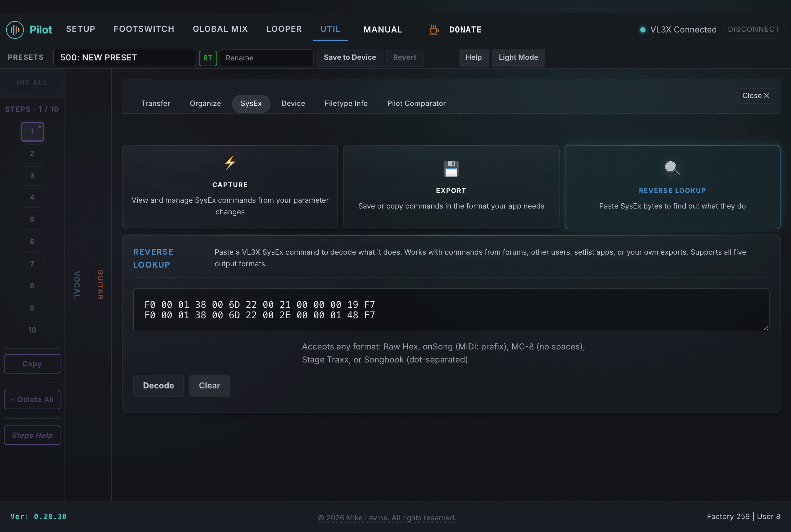791x532 pixels.
Task: Open the Device tab
Action: [x=293, y=104]
